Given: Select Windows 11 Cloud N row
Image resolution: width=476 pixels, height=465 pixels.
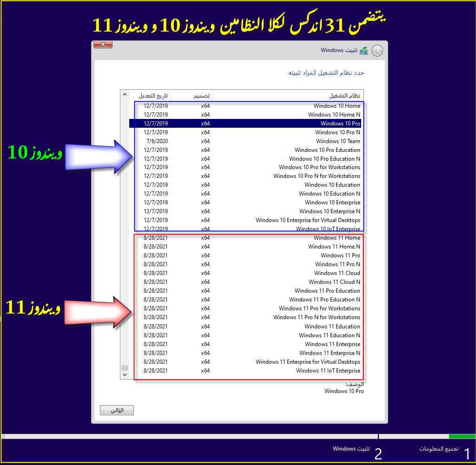Looking at the screenshot, I should [245, 282].
